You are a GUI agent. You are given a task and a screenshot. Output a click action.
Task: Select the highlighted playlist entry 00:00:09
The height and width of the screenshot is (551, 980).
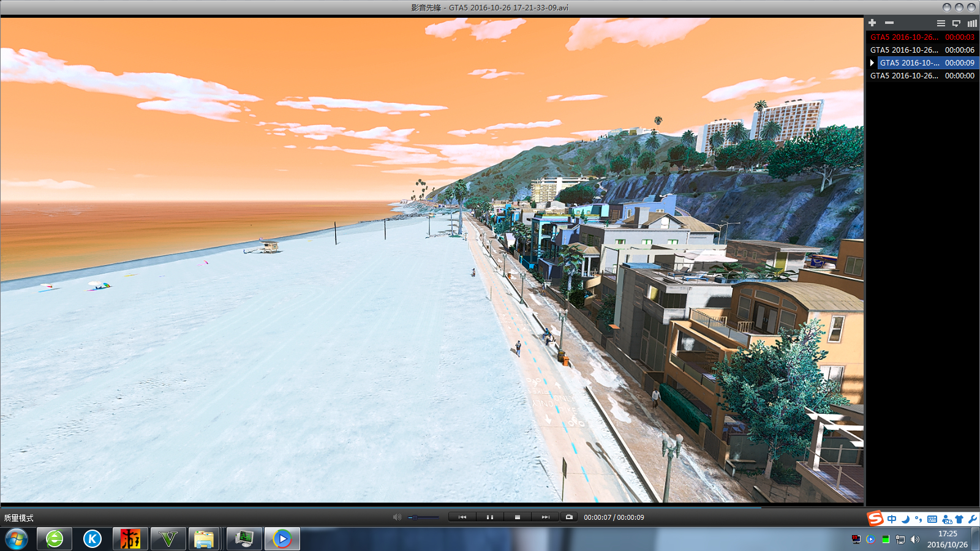pyautogui.click(x=927, y=63)
